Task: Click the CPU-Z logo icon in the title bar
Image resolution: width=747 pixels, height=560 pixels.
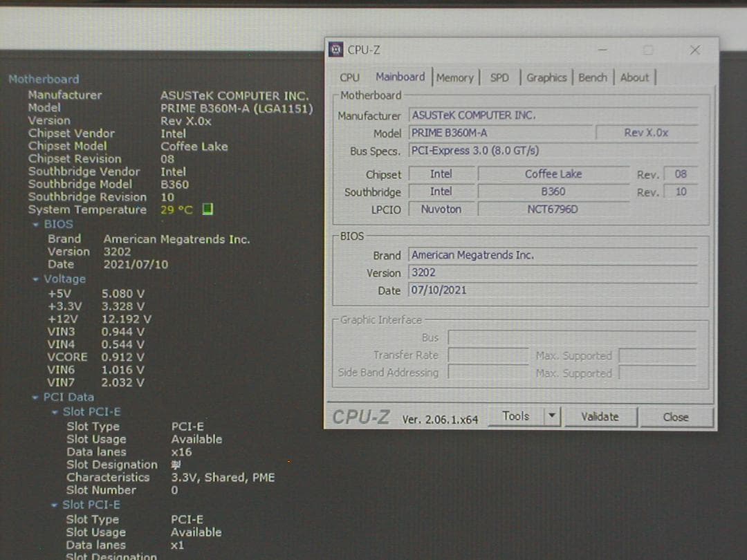Action: pos(336,49)
